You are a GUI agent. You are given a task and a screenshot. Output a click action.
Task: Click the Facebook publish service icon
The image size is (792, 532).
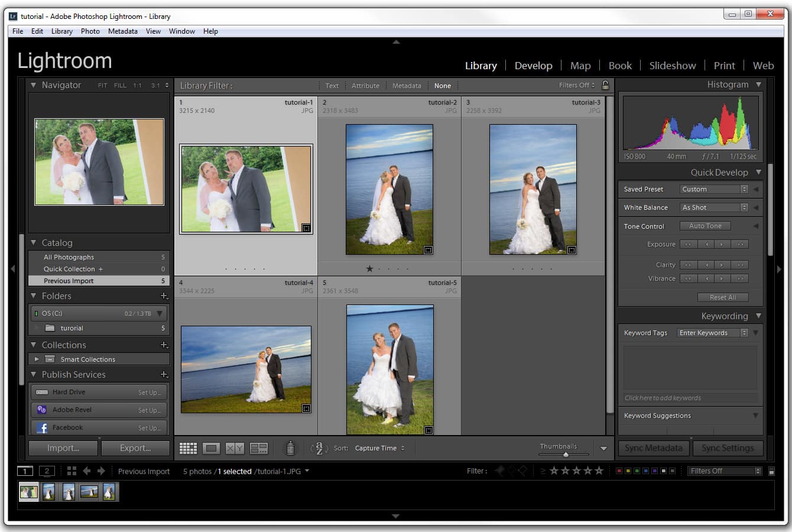point(41,427)
